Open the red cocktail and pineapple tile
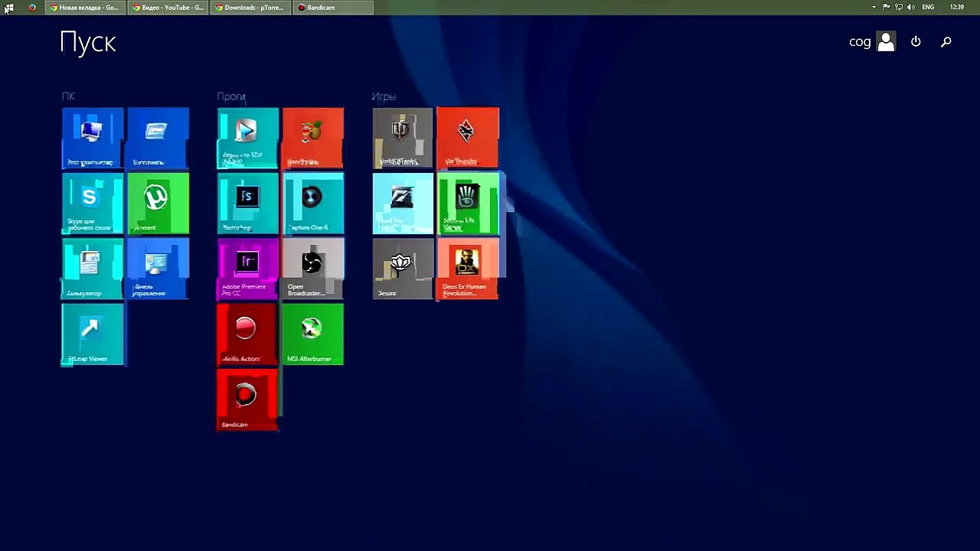Viewport: 980px width, 551px height. pyautogui.click(x=313, y=138)
